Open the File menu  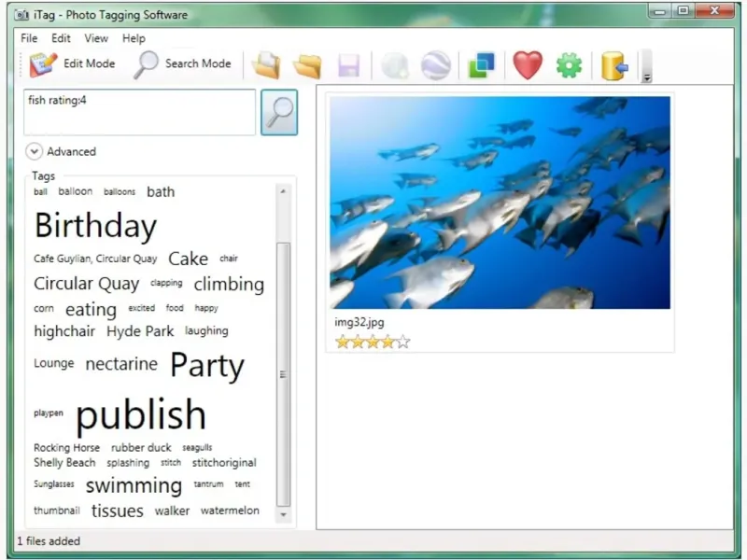tap(29, 38)
